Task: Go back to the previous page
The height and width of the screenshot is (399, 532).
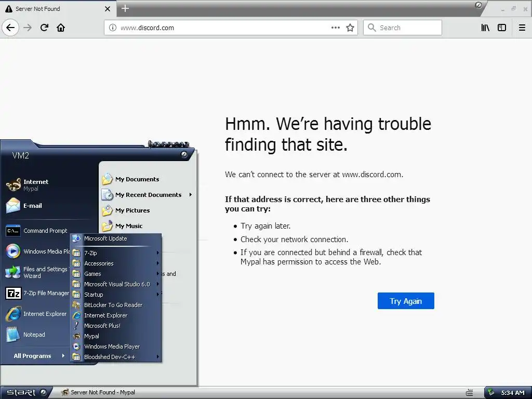Action: click(x=10, y=28)
